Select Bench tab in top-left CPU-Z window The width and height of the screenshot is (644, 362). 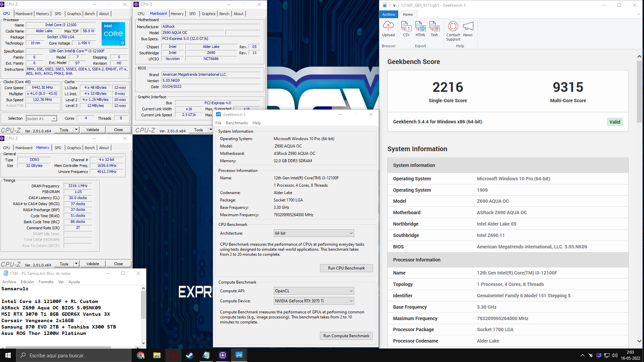(x=90, y=14)
